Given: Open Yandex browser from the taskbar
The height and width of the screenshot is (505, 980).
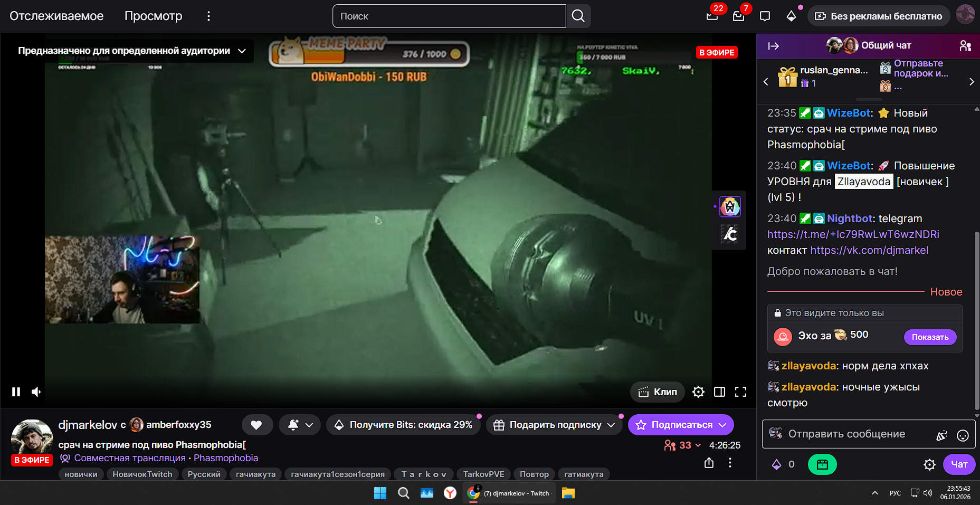Looking at the screenshot, I should [x=450, y=493].
